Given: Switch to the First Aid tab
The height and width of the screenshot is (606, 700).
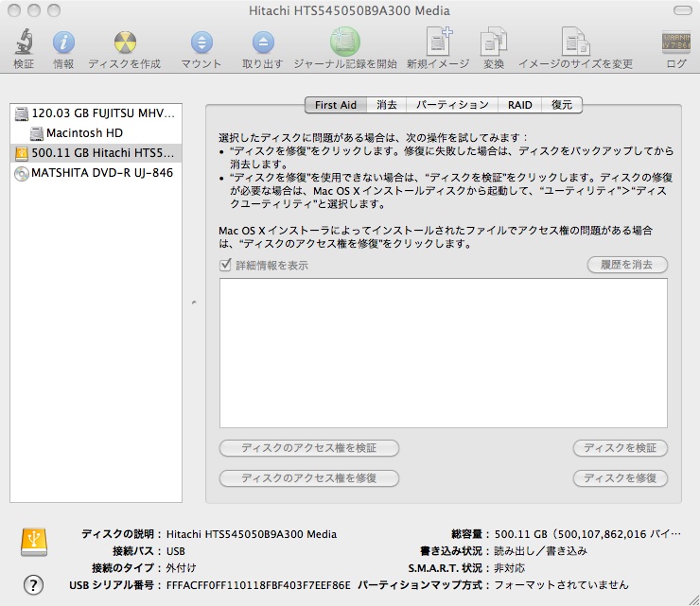Looking at the screenshot, I should click(336, 105).
